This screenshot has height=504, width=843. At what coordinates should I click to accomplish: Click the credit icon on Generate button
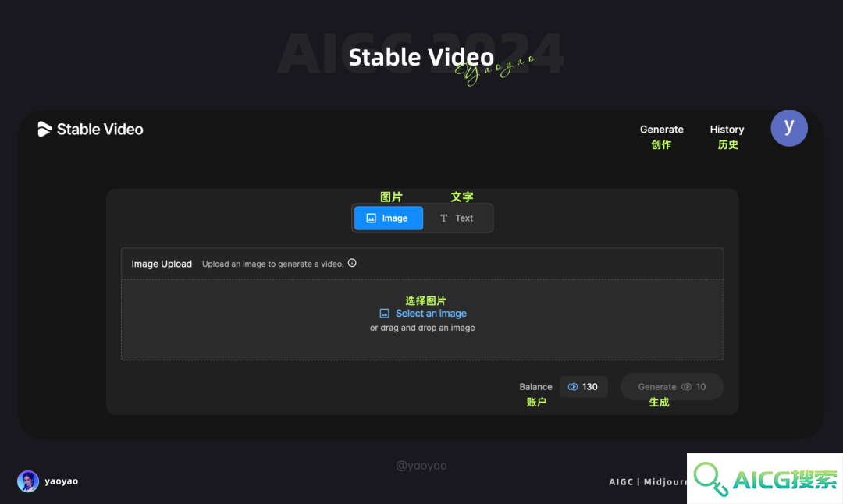tap(687, 387)
